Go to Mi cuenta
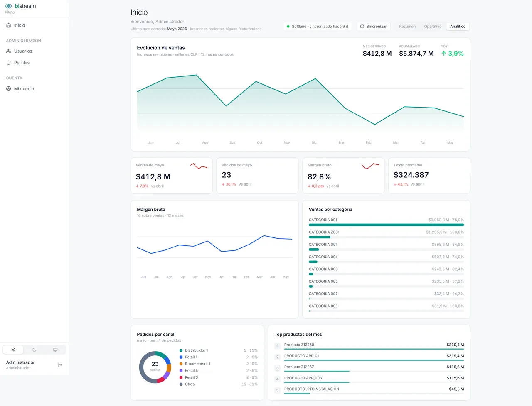This screenshot has height=406, width=532. click(34, 88)
